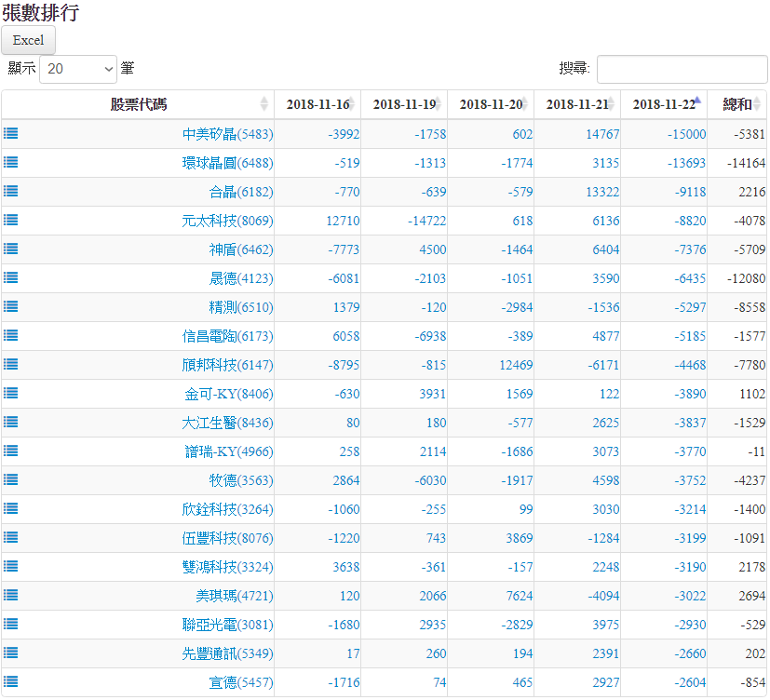Click the list icon beside 環球晶圓(6488)

pos(11,162)
